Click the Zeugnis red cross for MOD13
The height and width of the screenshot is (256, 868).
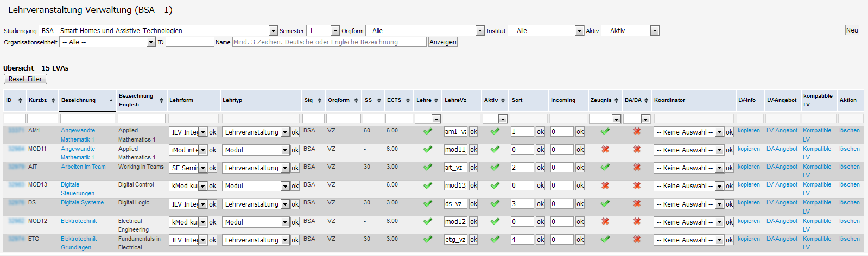click(x=605, y=185)
